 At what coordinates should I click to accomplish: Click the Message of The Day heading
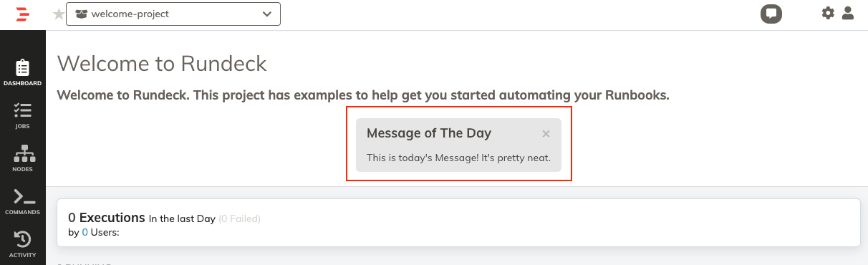429,133
